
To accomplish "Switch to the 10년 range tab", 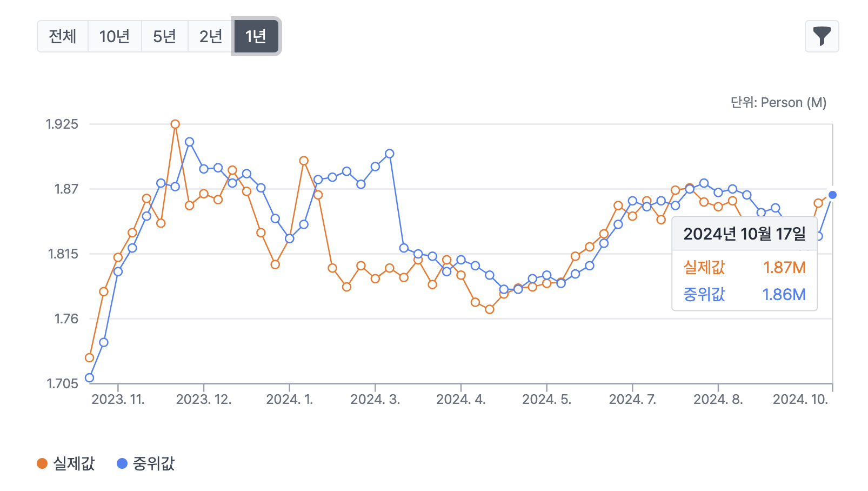I will 115,36.
